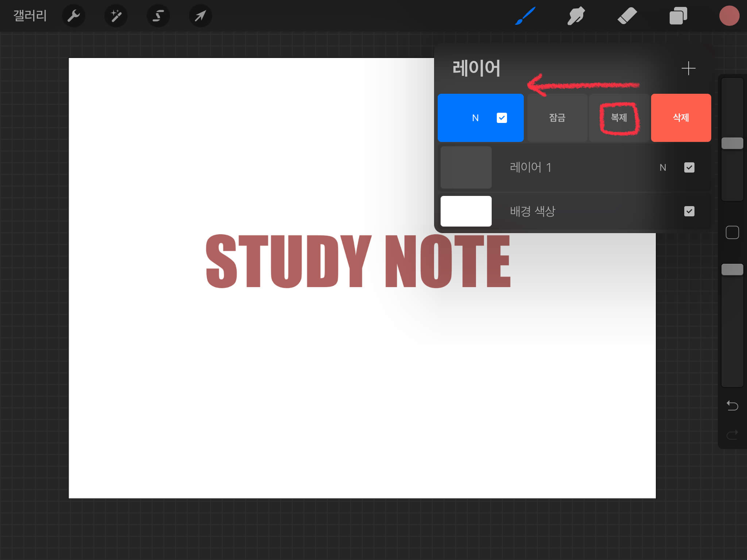747x560 pixels.
Task: Tap the 잠금 lock button
Action: click(557, 118)
